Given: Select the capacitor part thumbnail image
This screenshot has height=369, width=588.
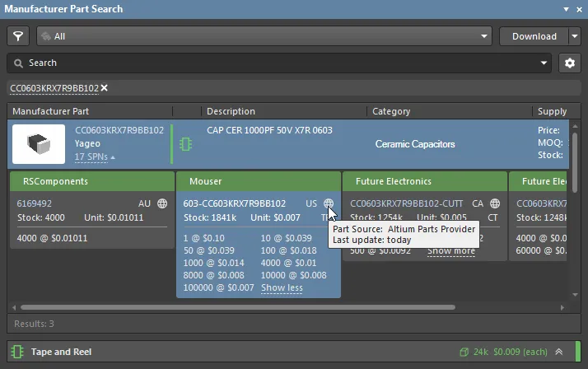Looking at the screenshot, I should (39, 144).
